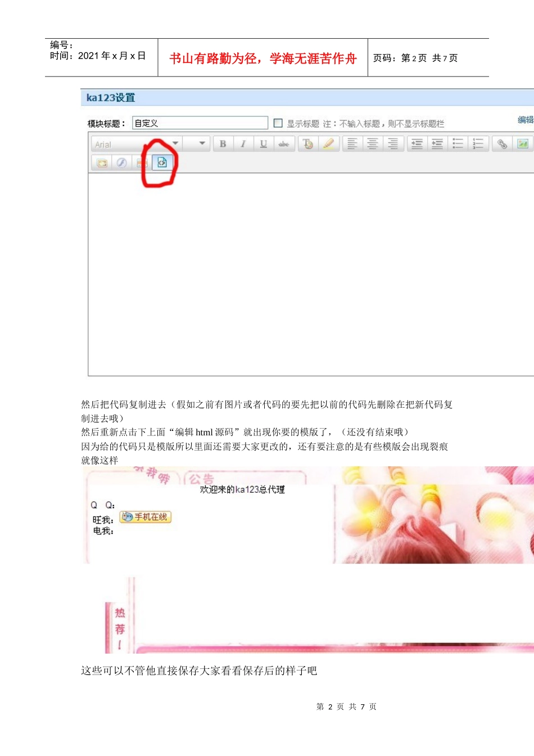Click the 欢迎来的ka123总代理 text
The height and width of the screenshot is (756, 534).
242,489
